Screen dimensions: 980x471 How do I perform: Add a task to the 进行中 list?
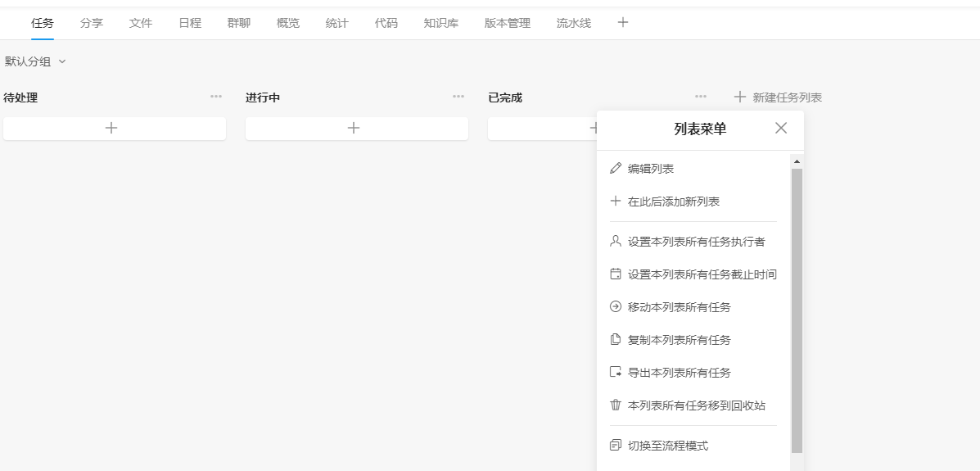pos(357,129)
